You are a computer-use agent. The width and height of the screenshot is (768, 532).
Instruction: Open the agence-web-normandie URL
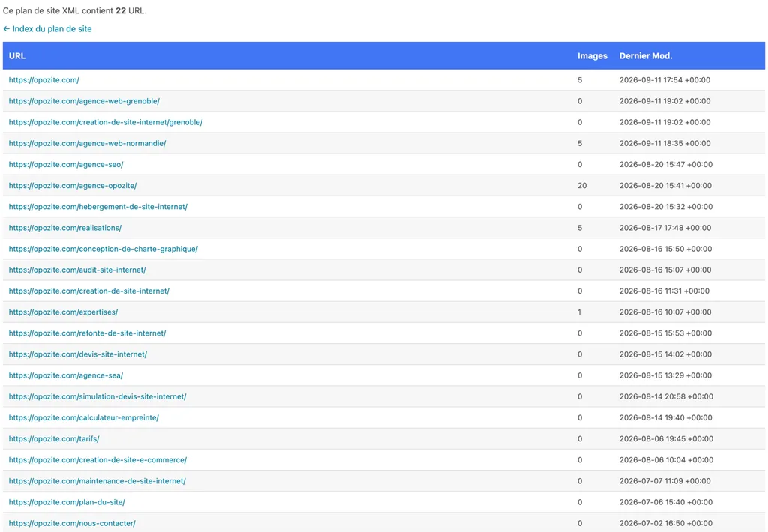87,143
